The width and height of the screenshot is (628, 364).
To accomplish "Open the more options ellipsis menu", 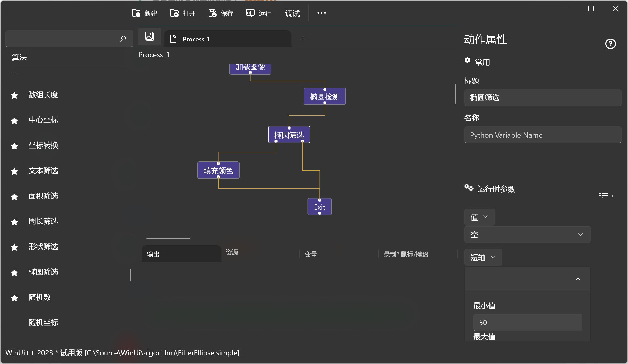I will [x=321, y=13].
